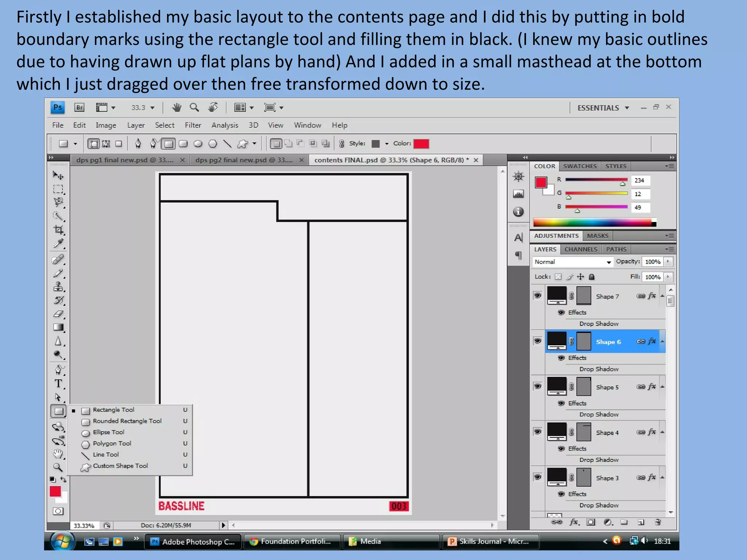Open the Opacity slider arrow
The width and height of the screenshot is (747, 560).
point(668,261)
